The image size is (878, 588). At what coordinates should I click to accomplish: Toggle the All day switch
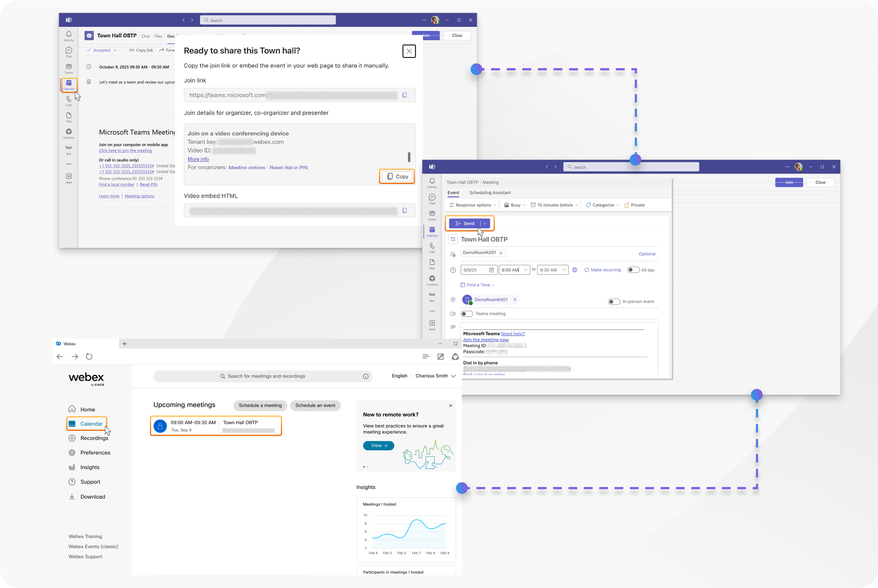click(634, 270)
